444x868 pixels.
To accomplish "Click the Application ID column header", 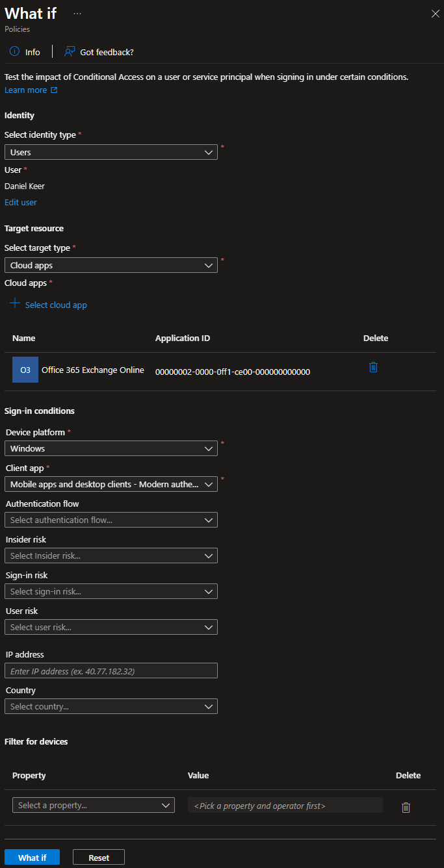I will point(183,338).
